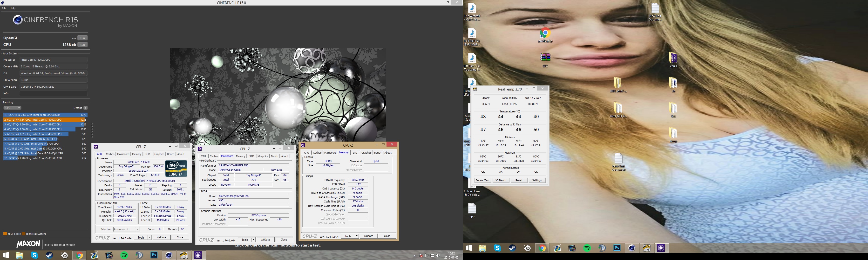
Task: Select highlighted ranking row scoring 1238
Action: pyautogui.click(x=45, y=120)
